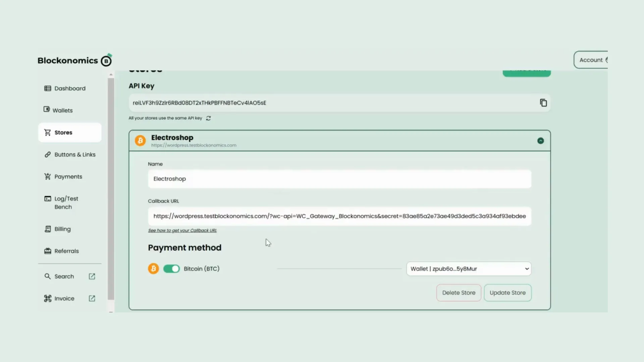Click the store Name input field
Image resolution: width=644 pixels, height=362 pixels.
pyautogui.click(x=339, y=179)
